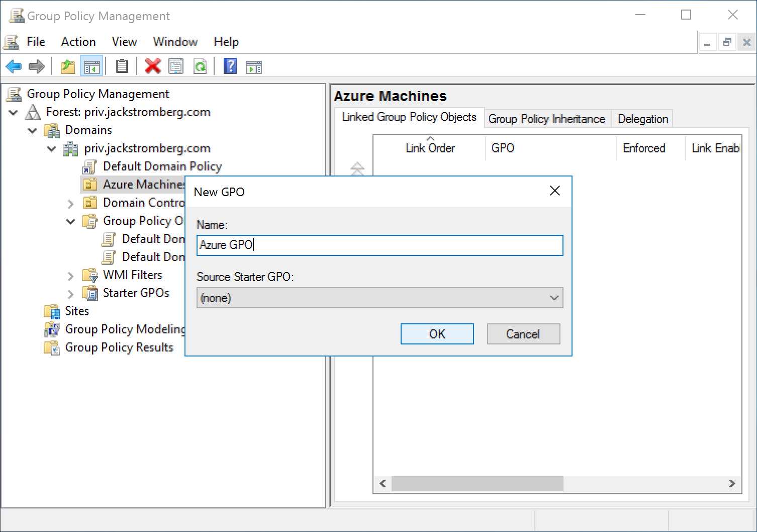Open Help with the question mark icon
Viewport: 757px width, 532px height.
click(x=230, y=66)
